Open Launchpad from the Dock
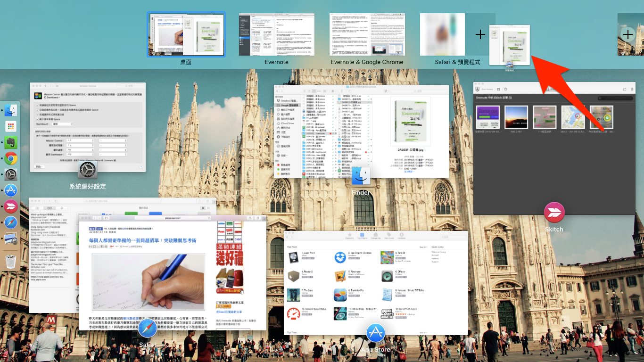Screen dimensions: 644x362 pyautogui.click(x=11, y=126)
